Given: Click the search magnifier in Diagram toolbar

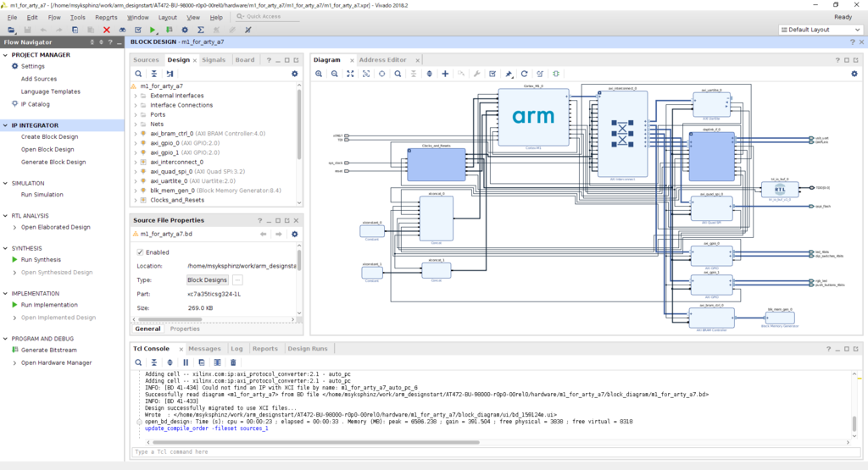Looking at the screenshot, I should 398,74.
